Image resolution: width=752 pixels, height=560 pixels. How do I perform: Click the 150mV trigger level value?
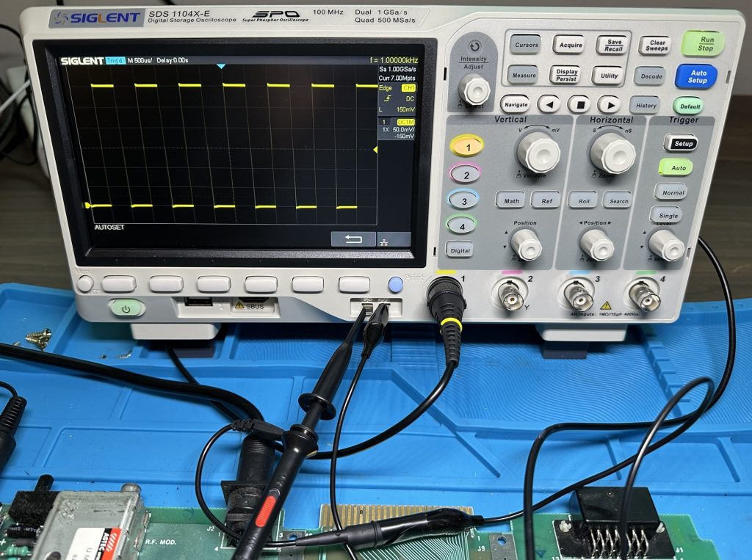405,110
